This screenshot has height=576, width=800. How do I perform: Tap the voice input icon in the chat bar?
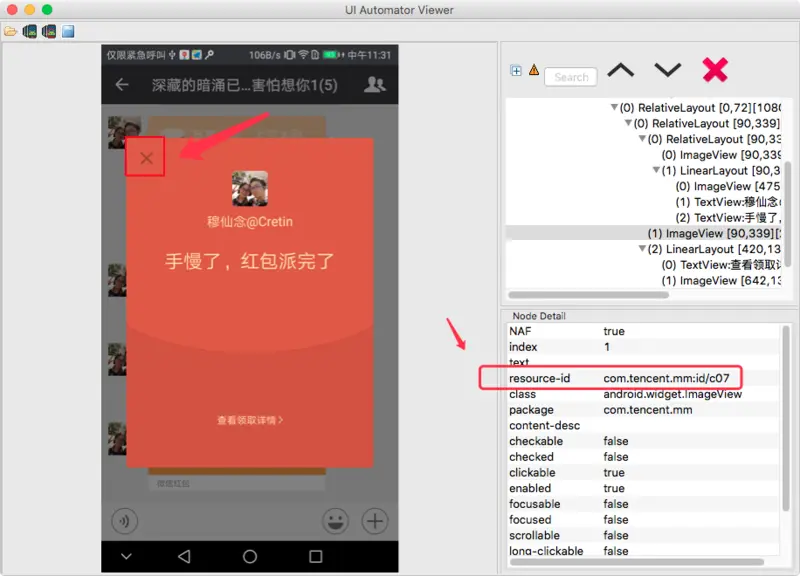[x=124, y=521]
